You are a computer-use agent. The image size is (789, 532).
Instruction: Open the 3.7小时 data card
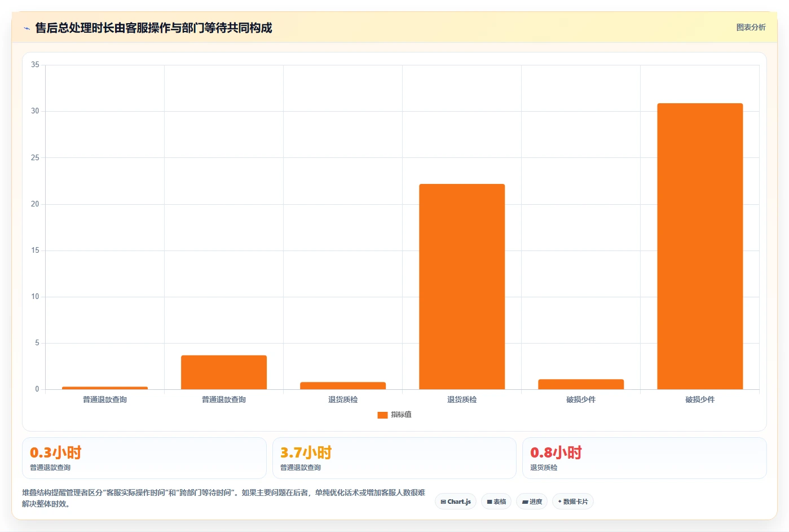pos(394,458)
